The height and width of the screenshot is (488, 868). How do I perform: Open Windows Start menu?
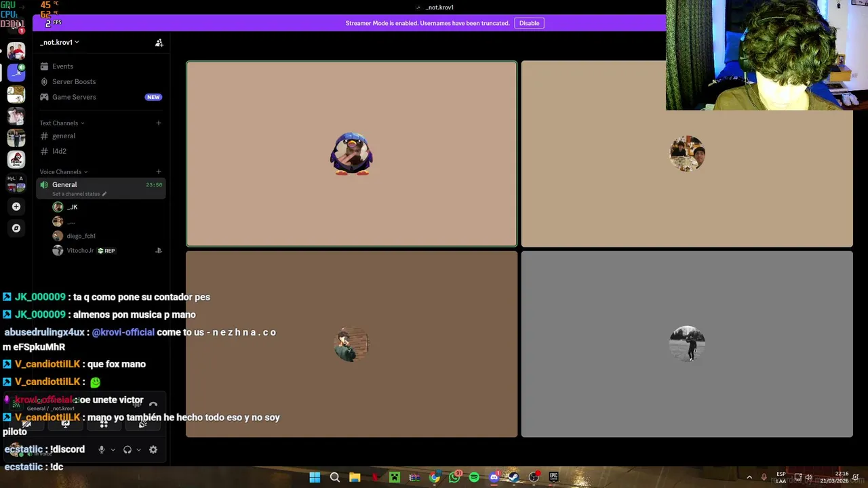click(315, 477)
